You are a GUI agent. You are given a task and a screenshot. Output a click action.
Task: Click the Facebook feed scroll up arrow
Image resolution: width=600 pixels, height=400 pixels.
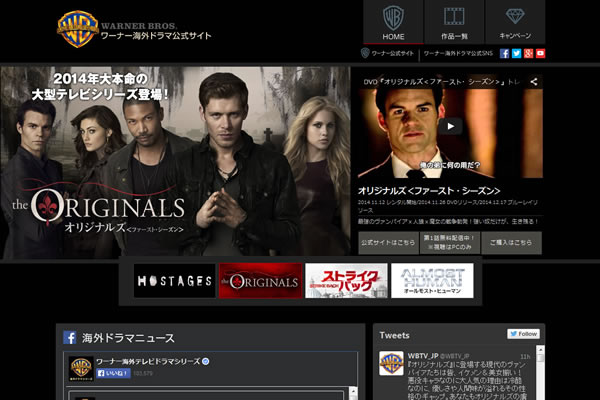click(354, 392)
